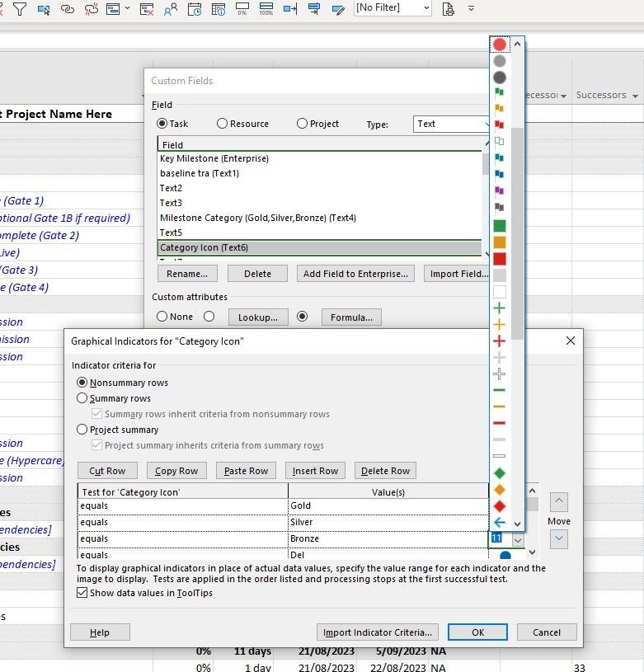Click the Move up arrow button
Screen dimensions: 644x672
(559, 501)
